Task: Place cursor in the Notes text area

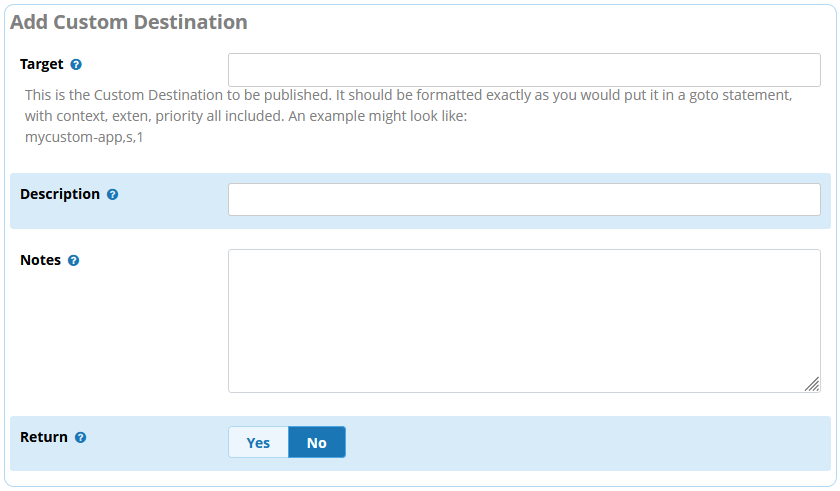Action: click(524, 321)
